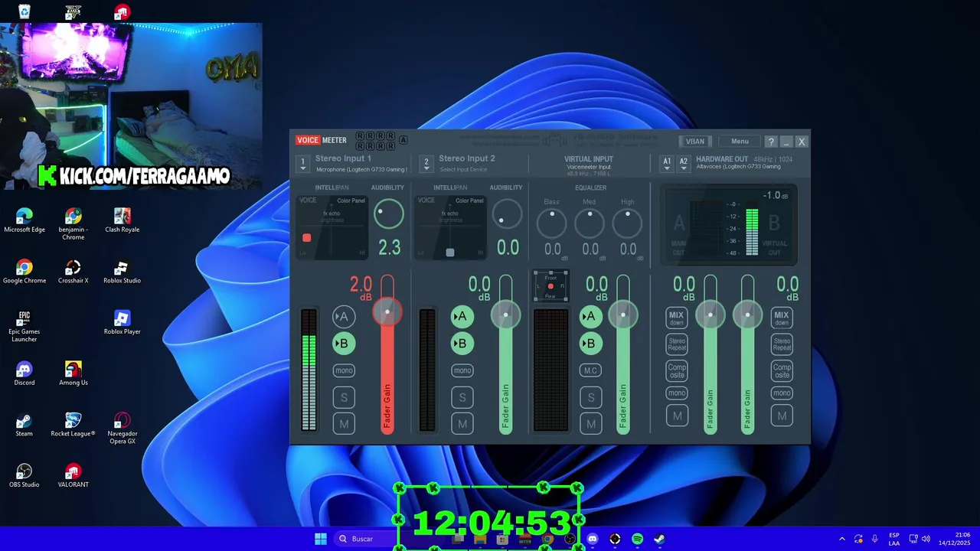This screenshot has height=551, width=980.
Task: Click the Bass equalizer knob
Action: click(551, 223)
